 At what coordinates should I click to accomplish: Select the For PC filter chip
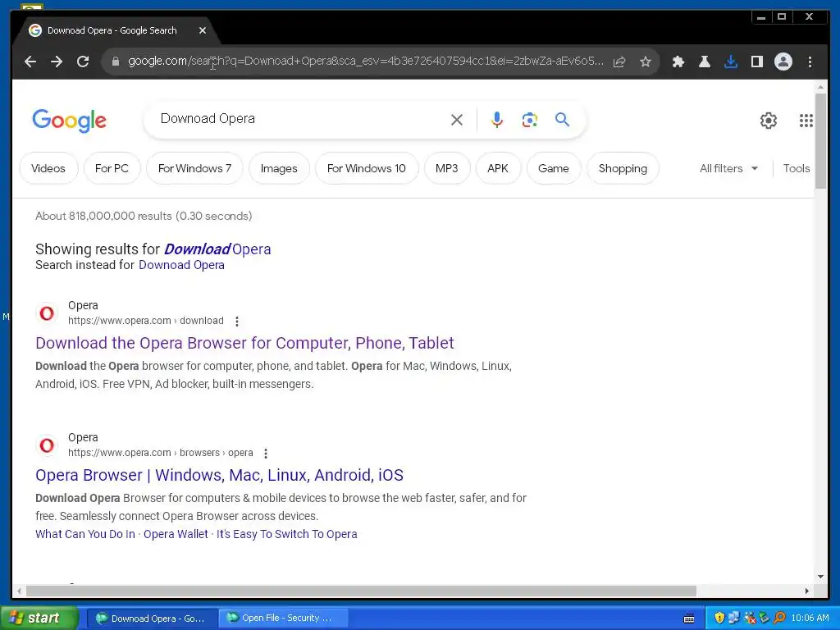pyautogui.click(x=112, y=168)
